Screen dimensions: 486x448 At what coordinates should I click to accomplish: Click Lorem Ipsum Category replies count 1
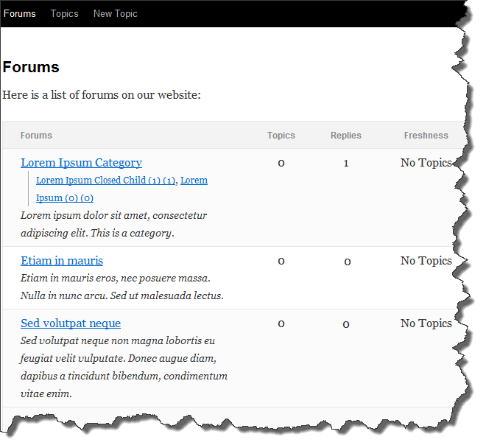click(346, 163)
